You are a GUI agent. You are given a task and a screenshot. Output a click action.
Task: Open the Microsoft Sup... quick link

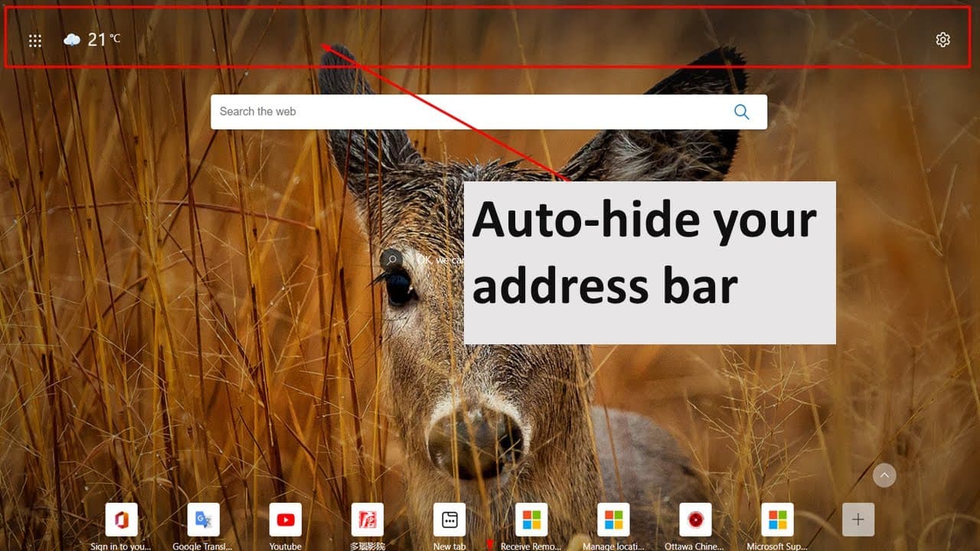click(x=777, y=520)
